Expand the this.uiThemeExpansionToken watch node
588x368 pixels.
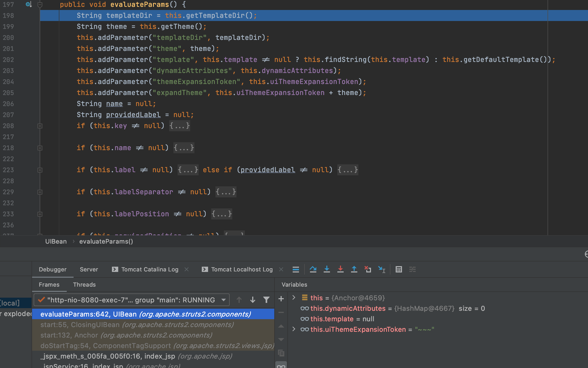pyautogui.click(x=294, y=329)
